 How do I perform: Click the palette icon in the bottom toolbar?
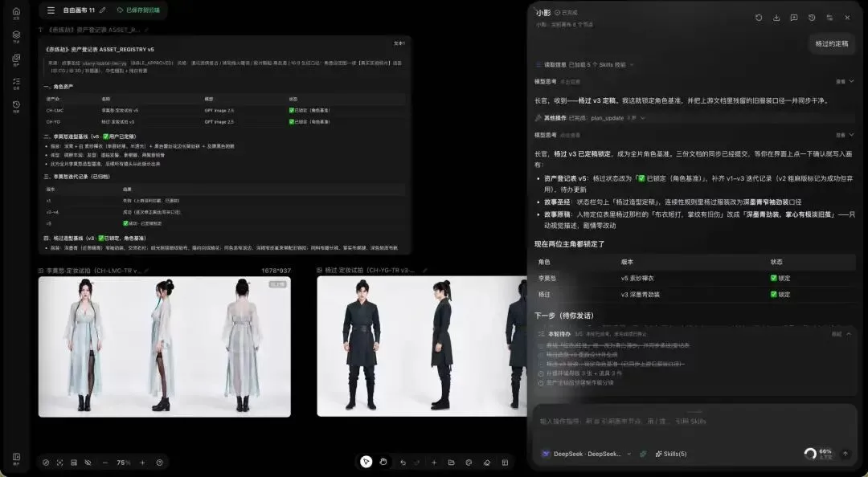point(469,463)
